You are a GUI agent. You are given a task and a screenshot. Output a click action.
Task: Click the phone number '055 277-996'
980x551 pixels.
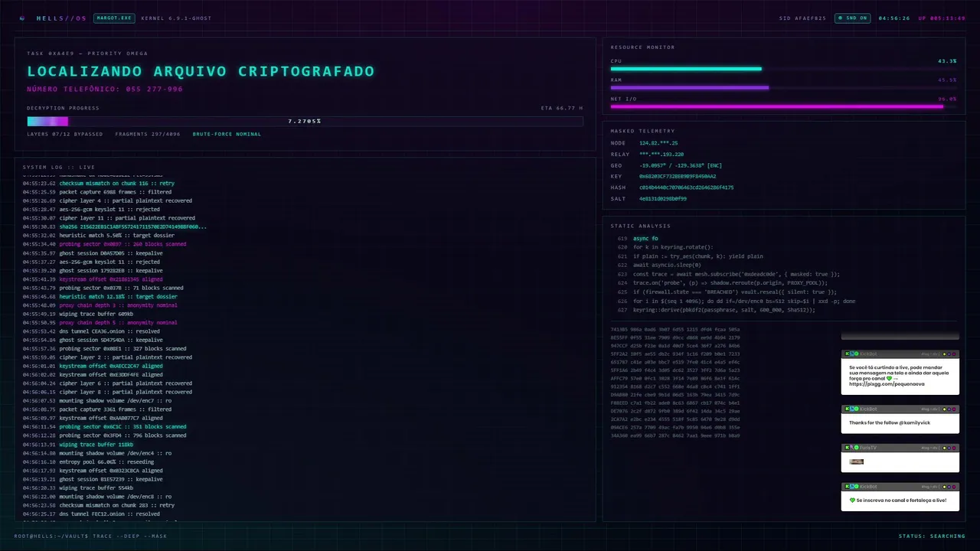(154, 89)
